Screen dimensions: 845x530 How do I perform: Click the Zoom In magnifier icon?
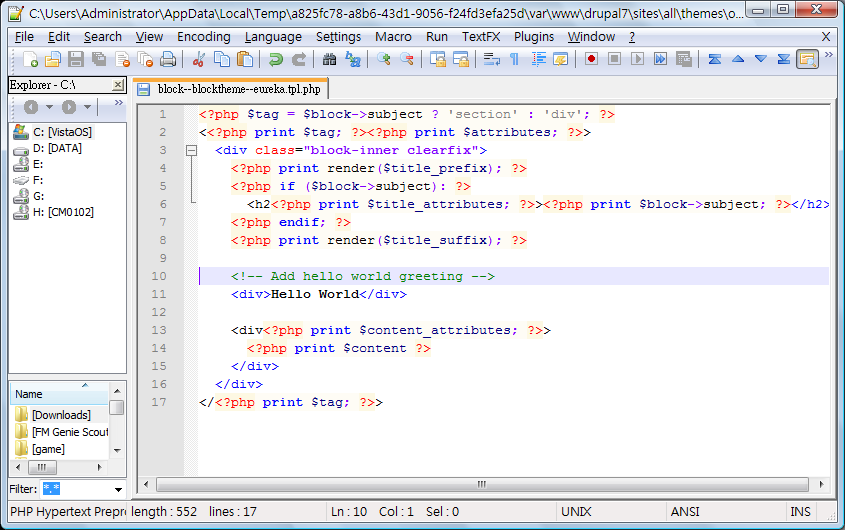tap(384, 60)
